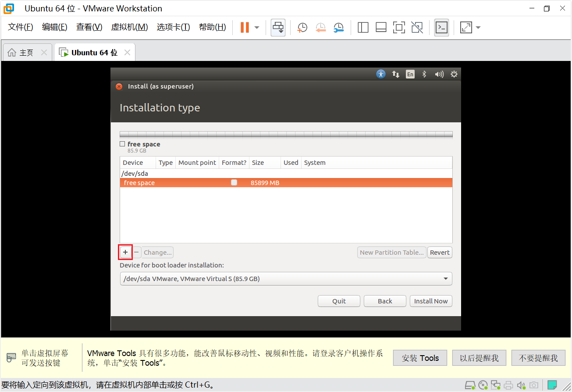Enter full screen mode
572x392 pixels.
pos(399,27)
